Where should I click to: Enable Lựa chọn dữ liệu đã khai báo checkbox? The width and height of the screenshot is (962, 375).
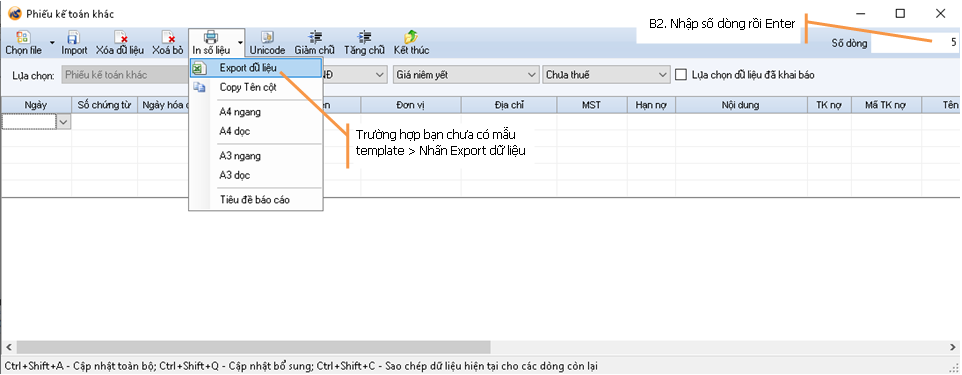click(x=680, y=75)
